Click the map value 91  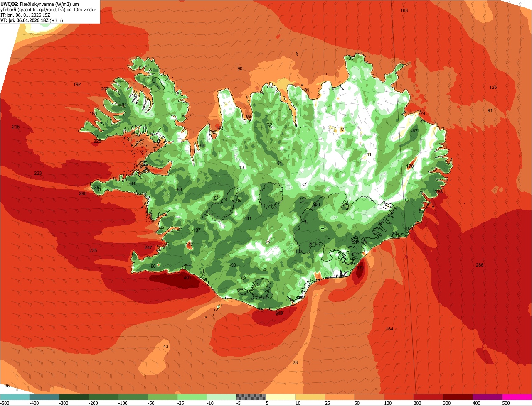click(490, 110)
